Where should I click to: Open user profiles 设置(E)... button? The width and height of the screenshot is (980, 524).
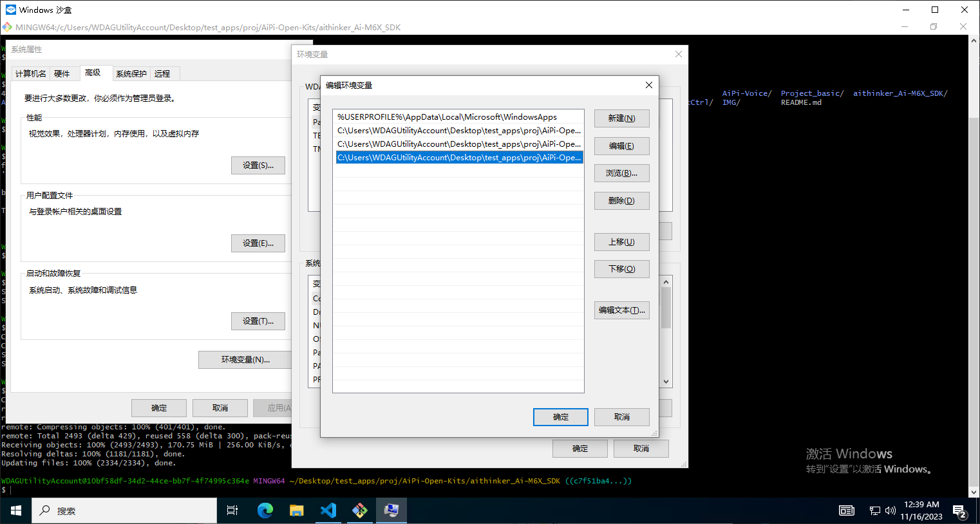[258, 243]
